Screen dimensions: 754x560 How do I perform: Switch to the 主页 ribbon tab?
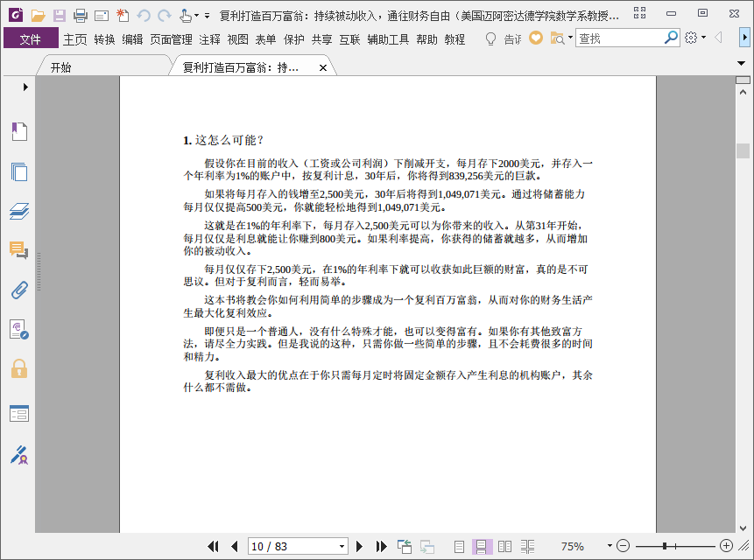coord(75,39)
